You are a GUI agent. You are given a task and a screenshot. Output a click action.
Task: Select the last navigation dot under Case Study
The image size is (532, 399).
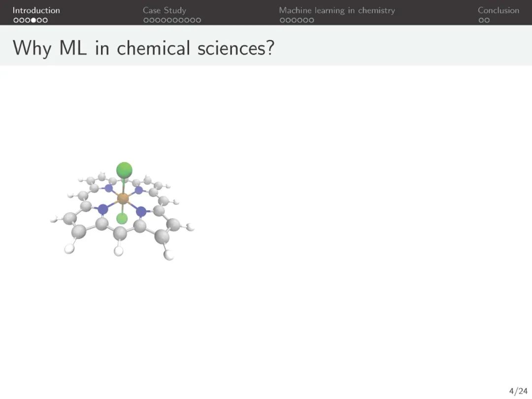(198, 20)
